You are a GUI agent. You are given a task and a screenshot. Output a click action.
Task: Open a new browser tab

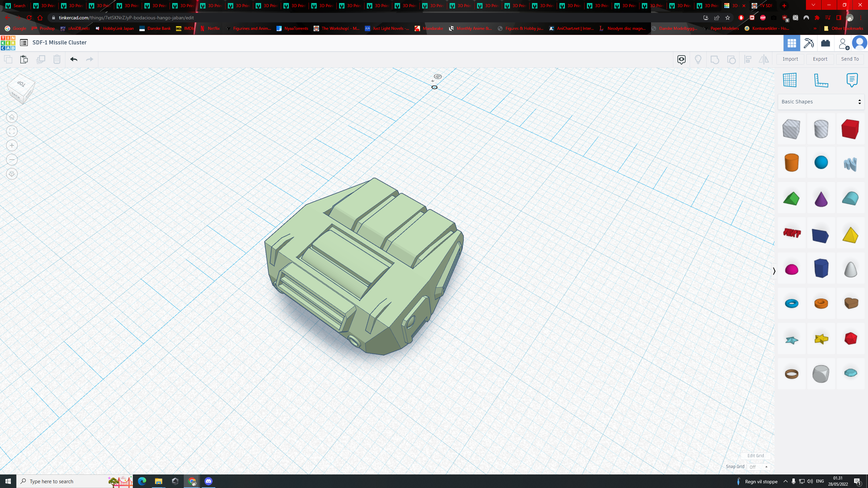coord(784,6)
